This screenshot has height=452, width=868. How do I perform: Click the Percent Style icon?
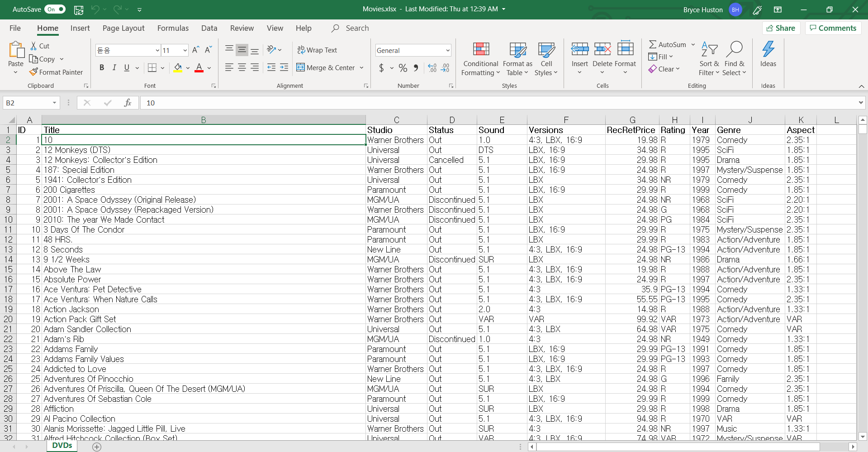[x=403, y=68]
